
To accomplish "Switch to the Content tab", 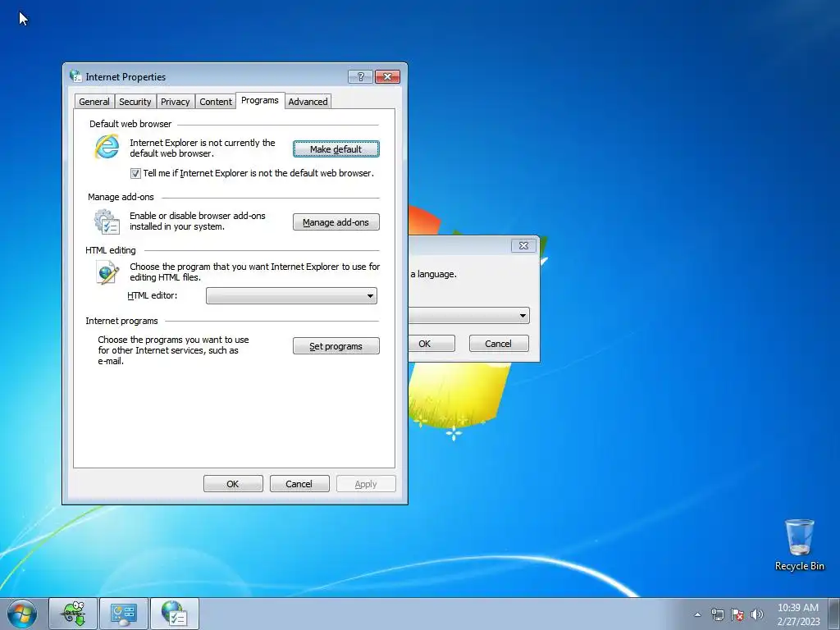I will pyautogui.click(x=216, y=102).
